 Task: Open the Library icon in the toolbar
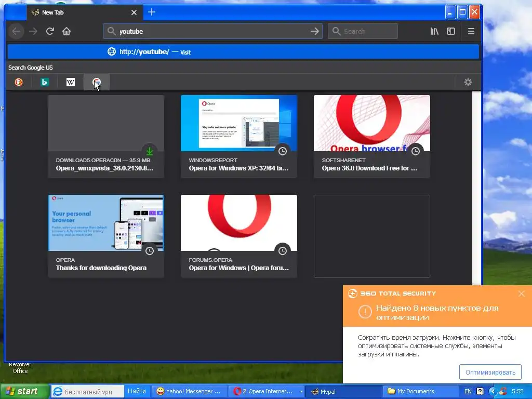(x=434, y=31)
